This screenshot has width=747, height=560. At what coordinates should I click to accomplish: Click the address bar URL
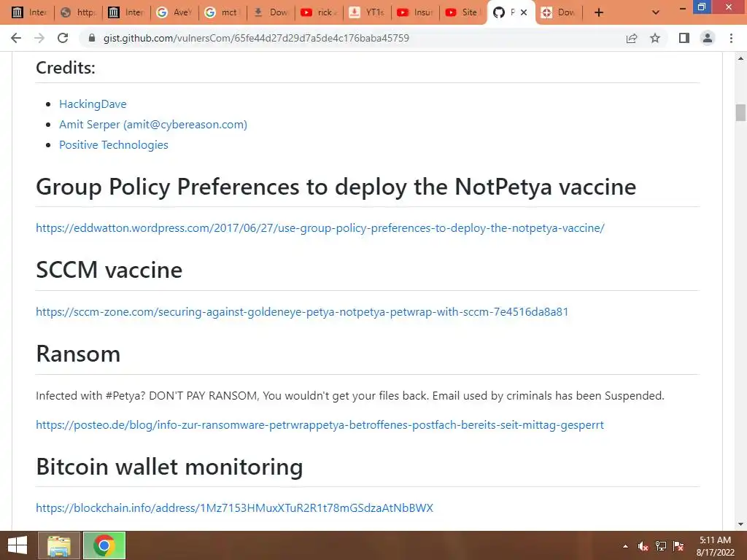256,38
